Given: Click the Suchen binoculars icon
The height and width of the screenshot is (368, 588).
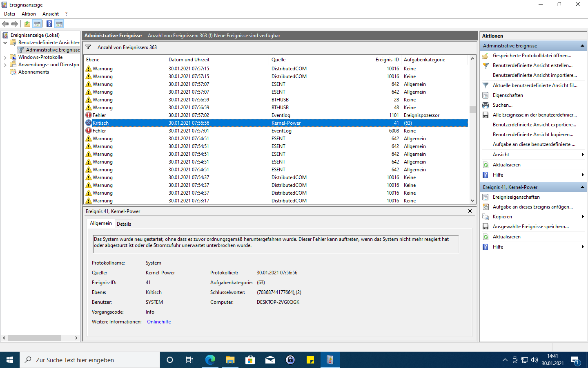Looking at the screenshot, I should 486,105.
